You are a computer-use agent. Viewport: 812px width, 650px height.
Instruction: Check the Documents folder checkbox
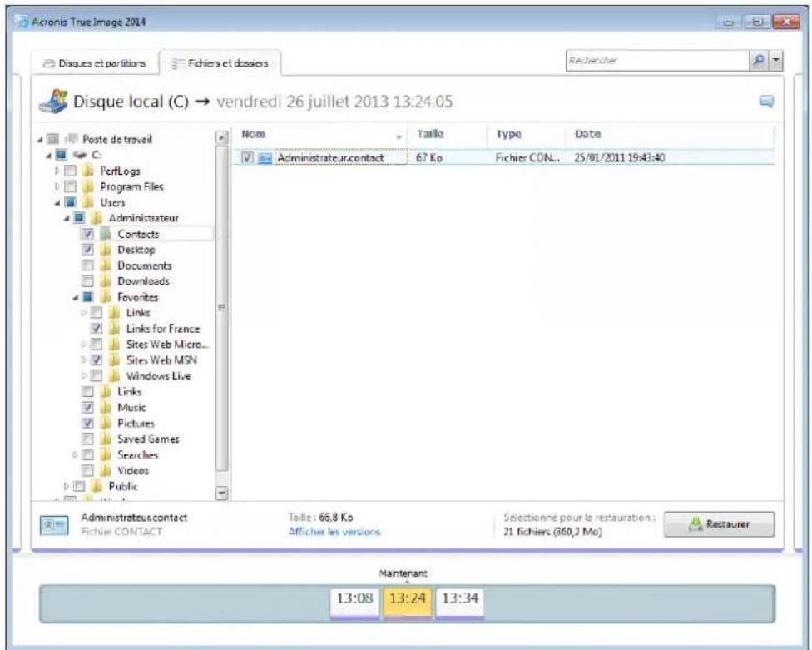coord(87,265)
